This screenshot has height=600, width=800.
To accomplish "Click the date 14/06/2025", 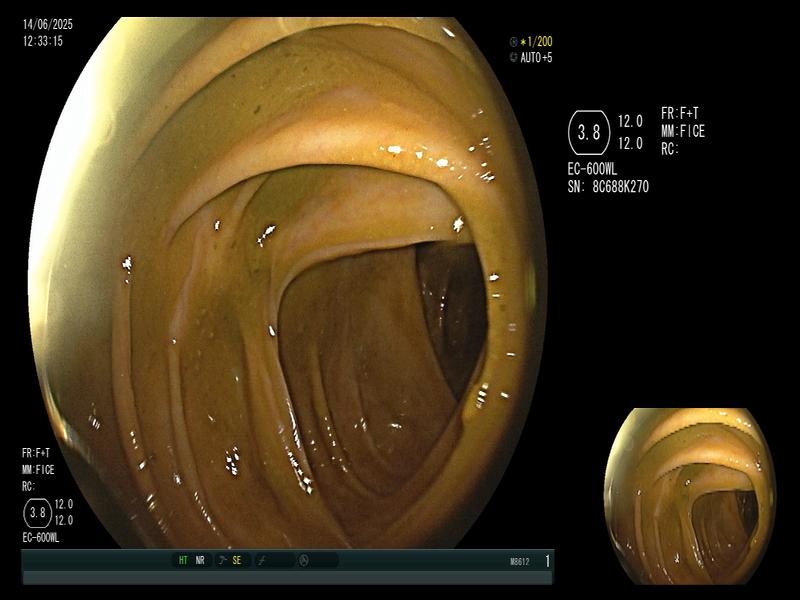I will coord(48,24).
